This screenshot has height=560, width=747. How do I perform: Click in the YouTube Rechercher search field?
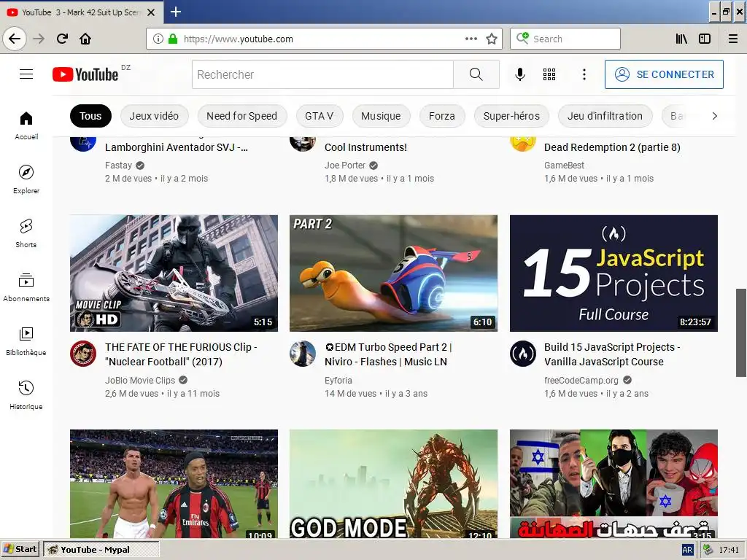coord(322,74)
